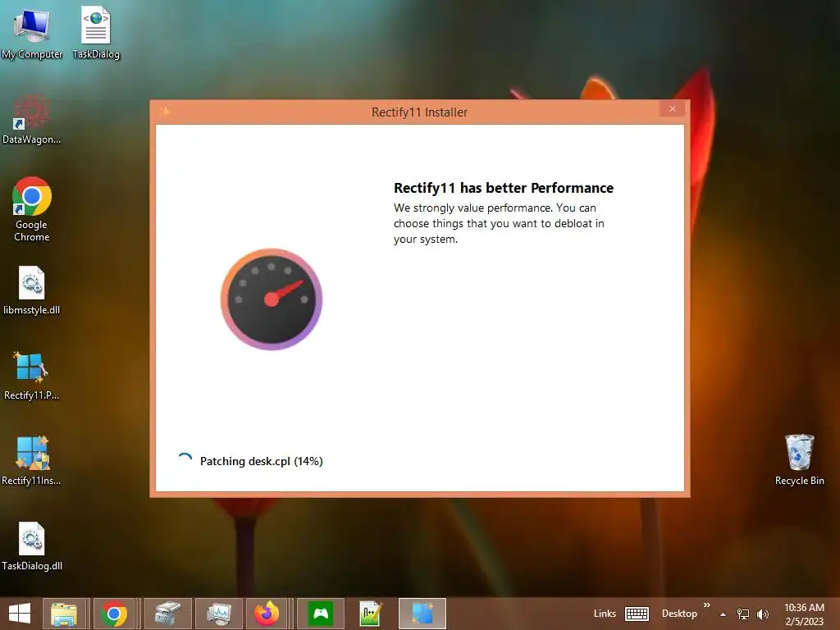Viewport: 840px width, 630px height.
Task: Open File Explorer from the taskbar
Action: (64, 614)
